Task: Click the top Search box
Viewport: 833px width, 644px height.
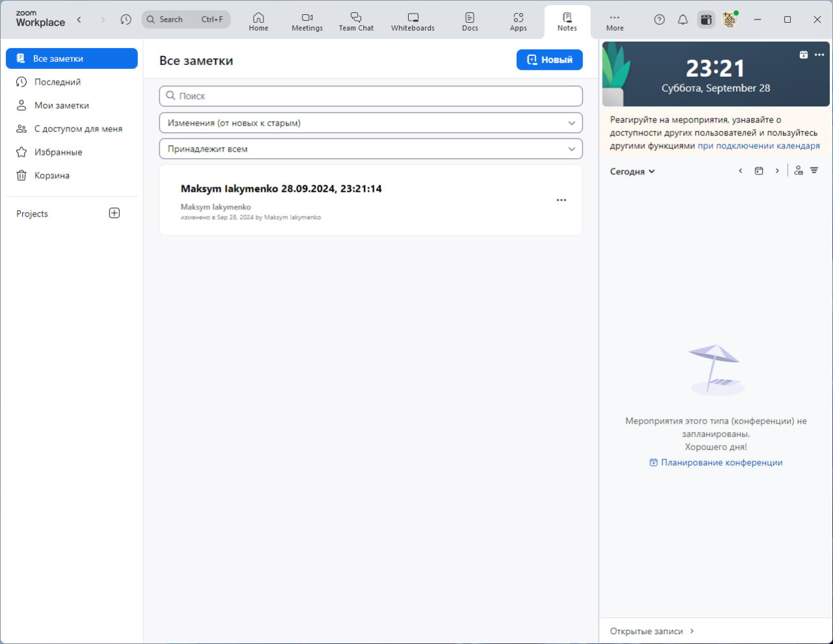Action: click(186, 20)
